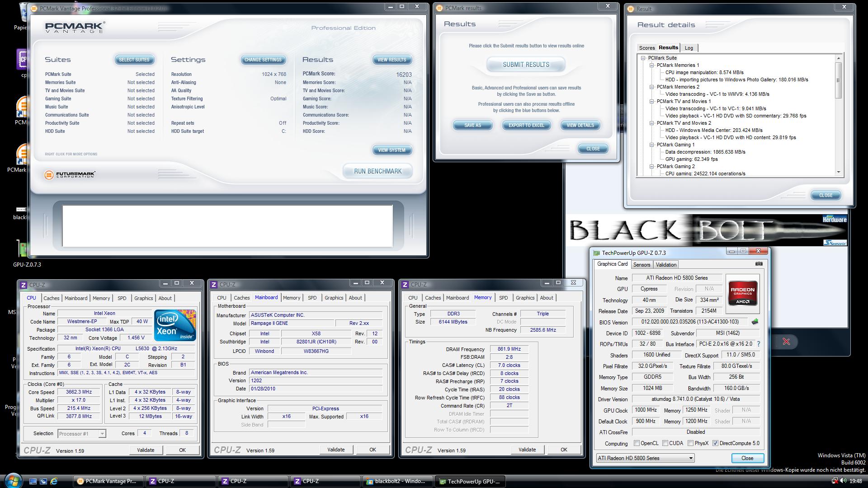Viewport: 868px width, 488px height.
Task: Click Change Settings button
Action: click(x=263, y=60)
